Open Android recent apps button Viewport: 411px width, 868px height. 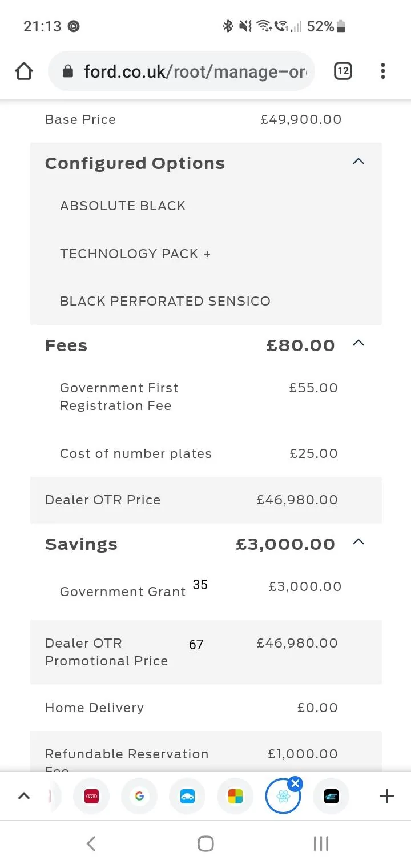coord(321,844)
